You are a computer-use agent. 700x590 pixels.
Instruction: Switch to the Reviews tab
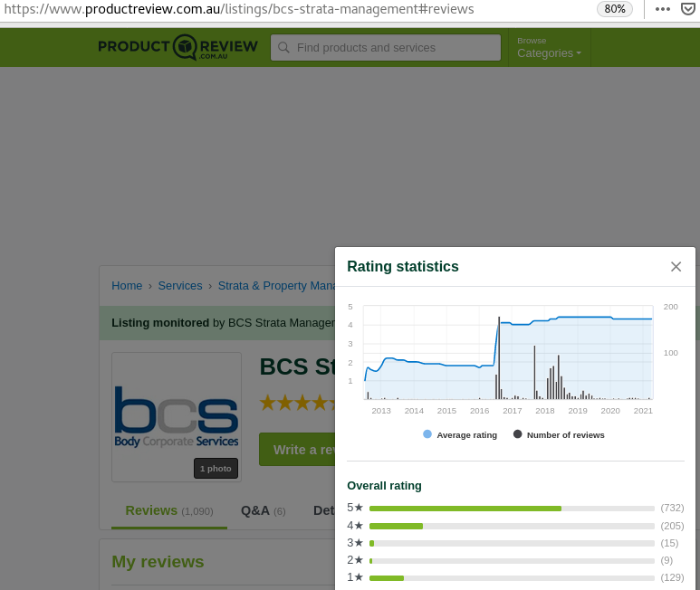[169, 510]
